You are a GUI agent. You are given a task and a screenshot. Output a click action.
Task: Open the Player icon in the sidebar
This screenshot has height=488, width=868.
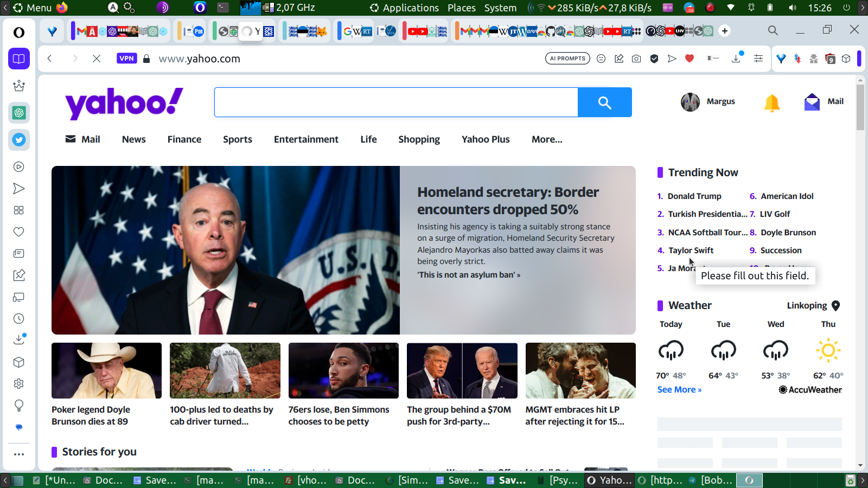19,167
